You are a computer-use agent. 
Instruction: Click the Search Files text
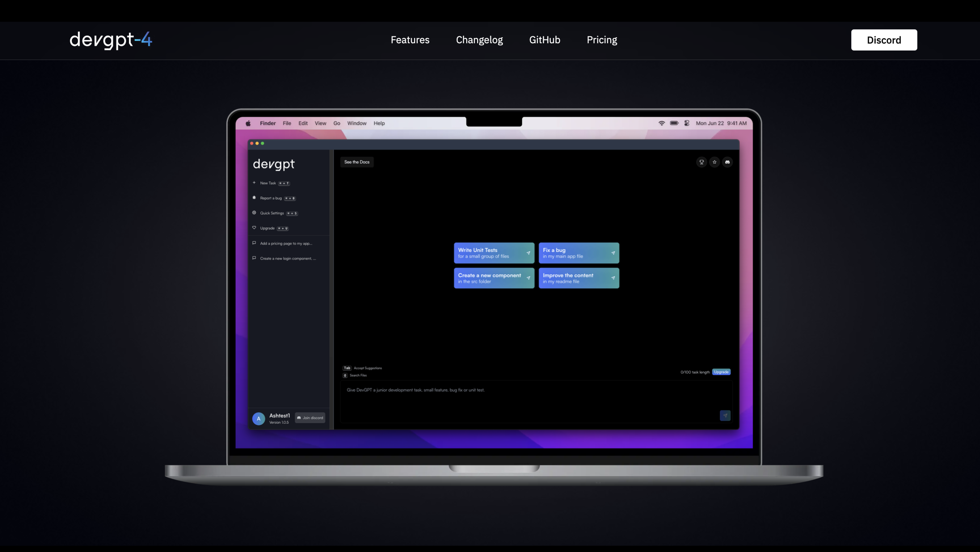click(x=358, y=375)
